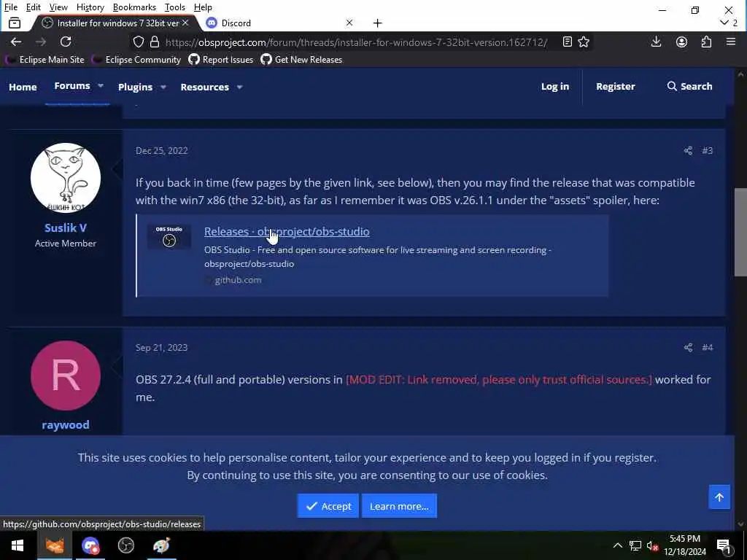The image size is (747, 560).
Task: Click the muted volume tray icon
Action: pos(652,545)
